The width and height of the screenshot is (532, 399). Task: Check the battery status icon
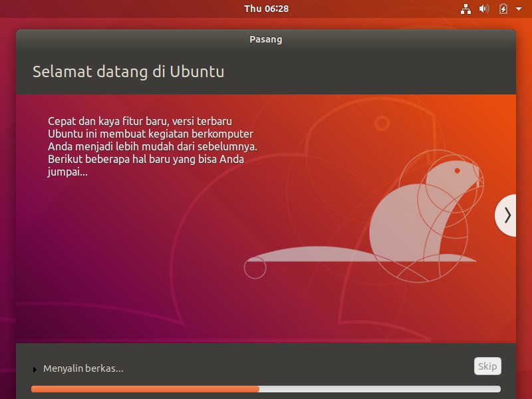point(503,9)
